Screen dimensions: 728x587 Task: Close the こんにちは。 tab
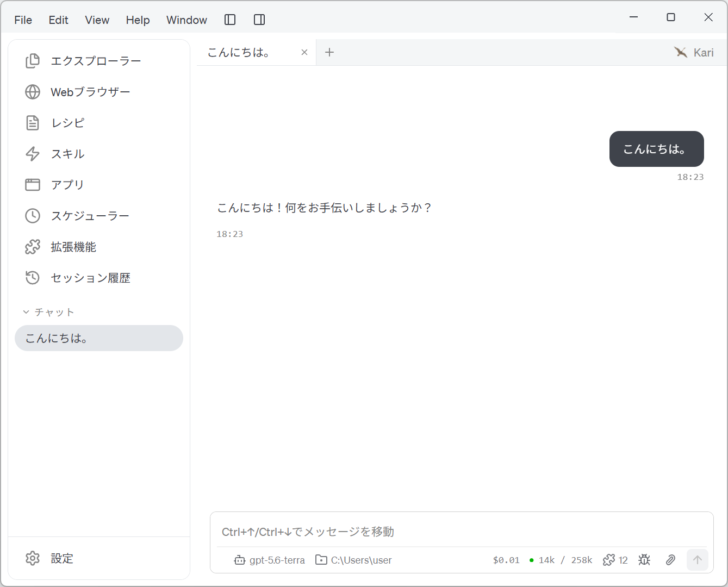304,52
